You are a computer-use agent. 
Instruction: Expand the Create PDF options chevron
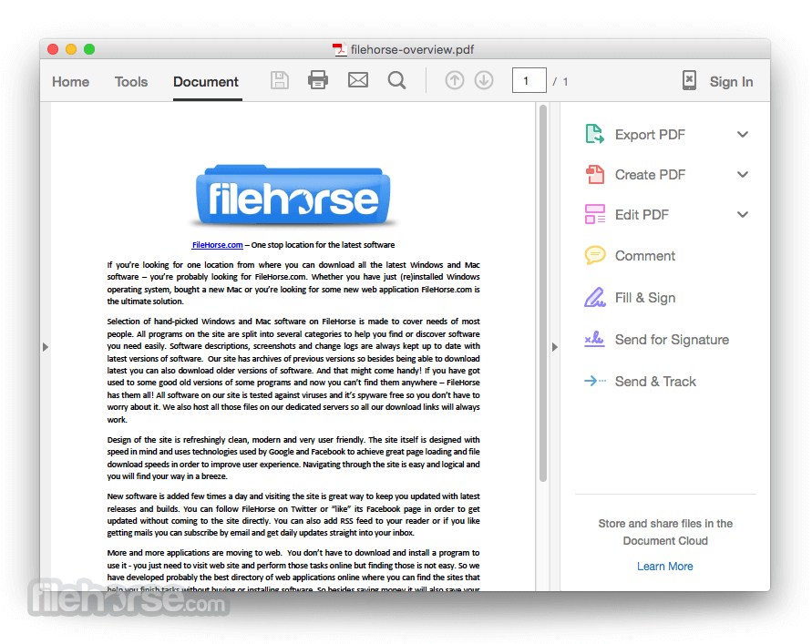click(x=743, y=175)
